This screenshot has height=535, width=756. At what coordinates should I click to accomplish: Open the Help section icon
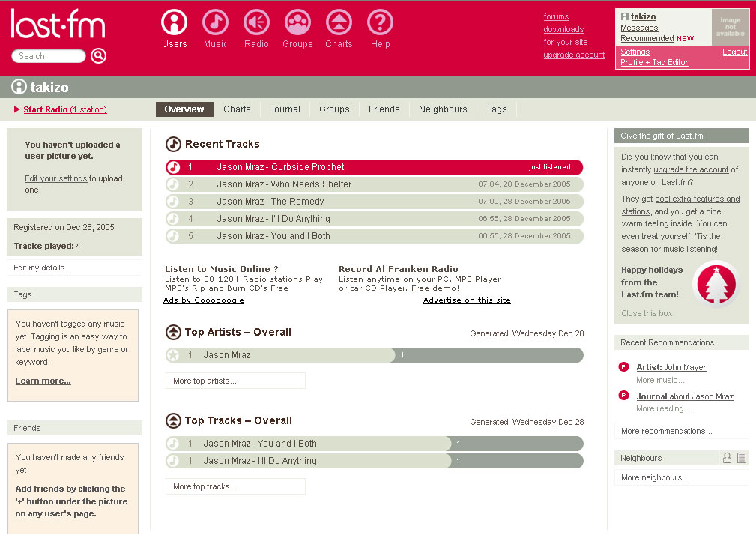tap(380, 22)
